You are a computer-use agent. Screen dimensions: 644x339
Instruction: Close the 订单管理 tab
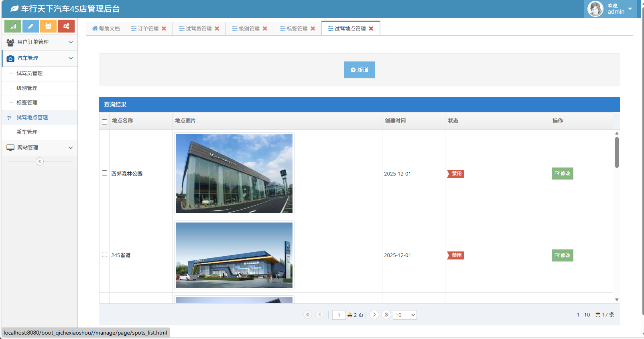pyautogui.click(x=164, y=29)
